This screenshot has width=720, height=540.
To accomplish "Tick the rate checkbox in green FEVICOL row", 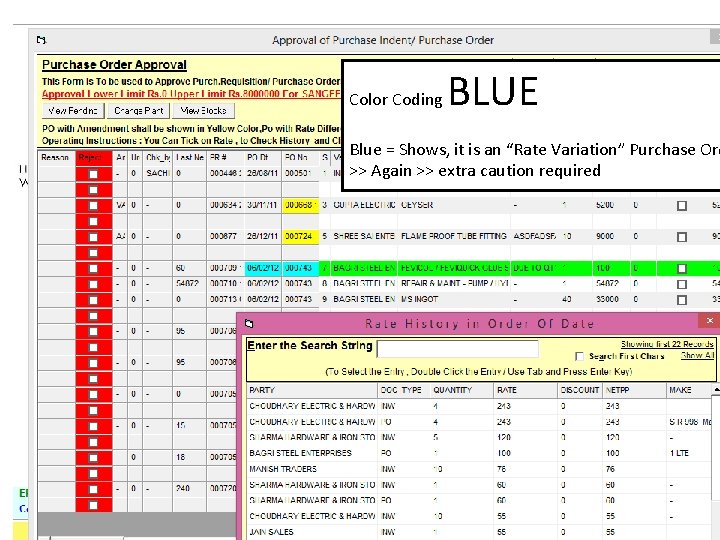I will (x=682, y=268).
